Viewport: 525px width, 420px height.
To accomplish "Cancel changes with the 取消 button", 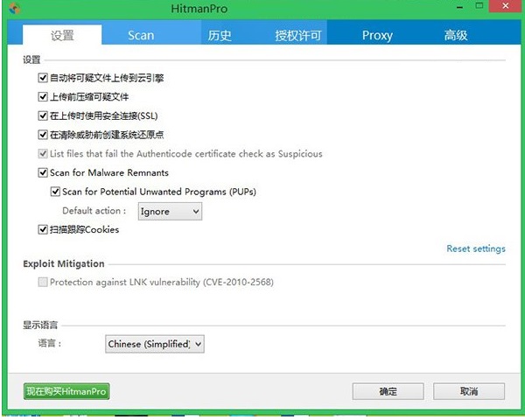I will coord(468,391).
